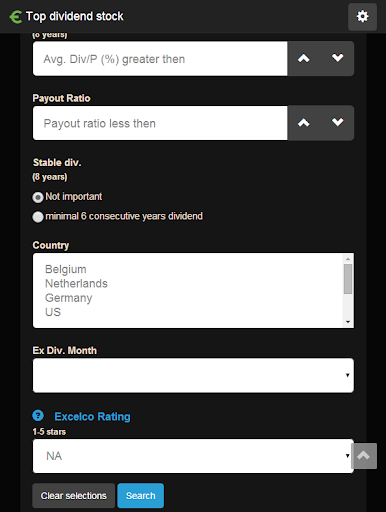The image size is (386, 512).
Task: Click the scroll-to-top arrow button
Action: click(364, 456)
